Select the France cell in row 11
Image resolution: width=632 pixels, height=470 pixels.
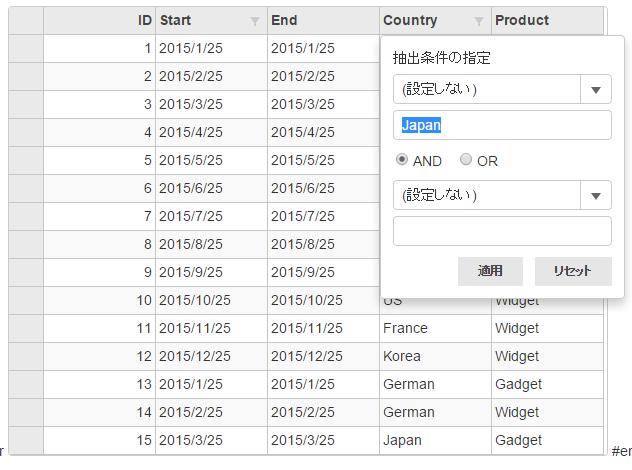click(435, 328)
